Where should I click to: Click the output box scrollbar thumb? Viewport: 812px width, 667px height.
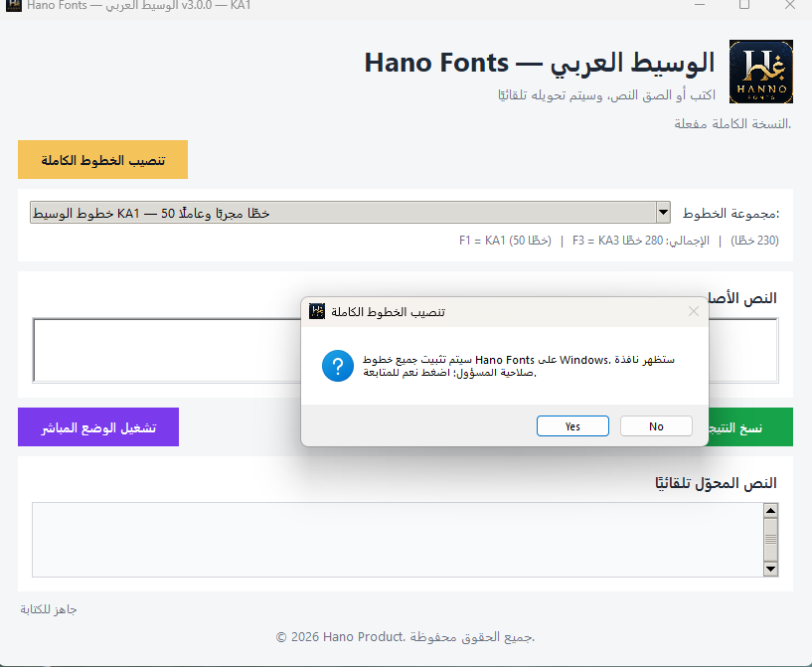click(770, 539)
